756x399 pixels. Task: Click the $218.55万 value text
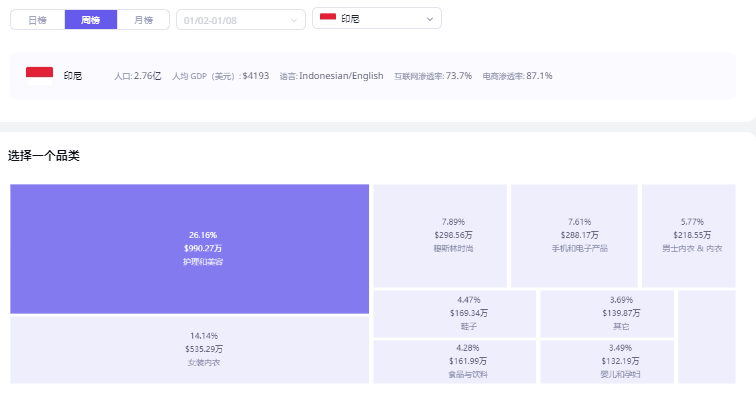click(x=692, y=235)
